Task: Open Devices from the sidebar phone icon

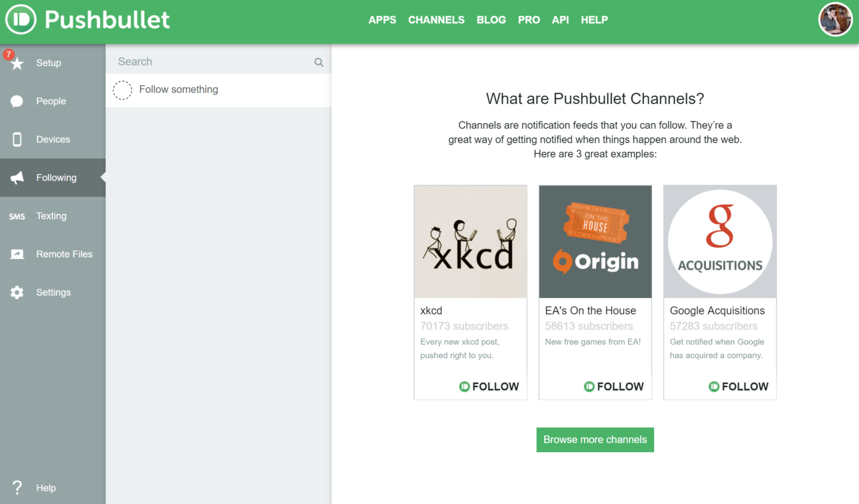Action: (x=17, y=139)
